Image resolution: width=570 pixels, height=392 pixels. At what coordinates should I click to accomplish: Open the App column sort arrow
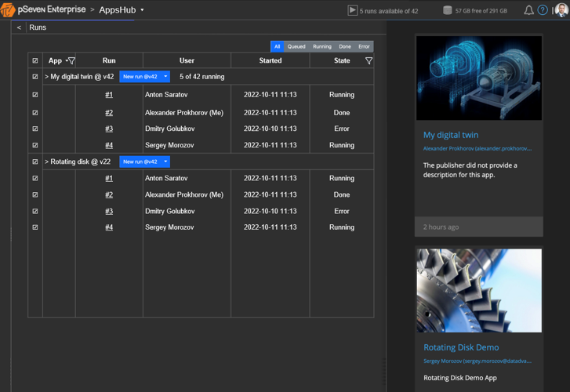(x=67, y=60)
